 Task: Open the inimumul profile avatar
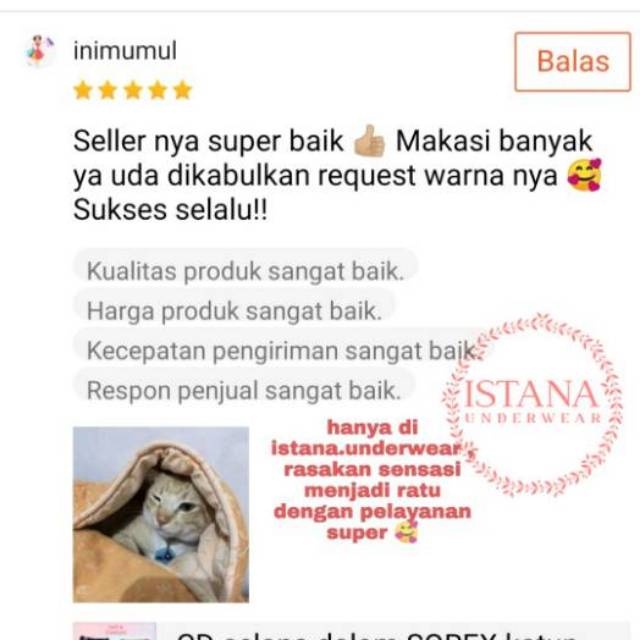[x=40, y=51]
